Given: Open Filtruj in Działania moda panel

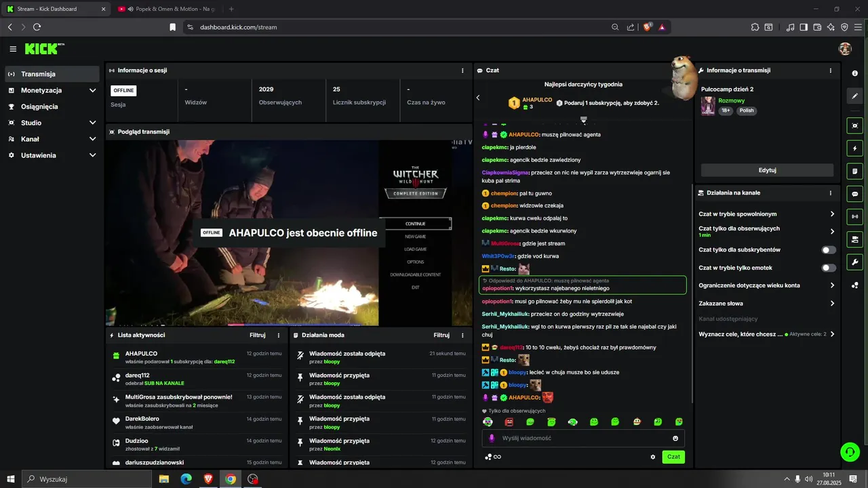Looking at the screenshot, I should (441, 335).
